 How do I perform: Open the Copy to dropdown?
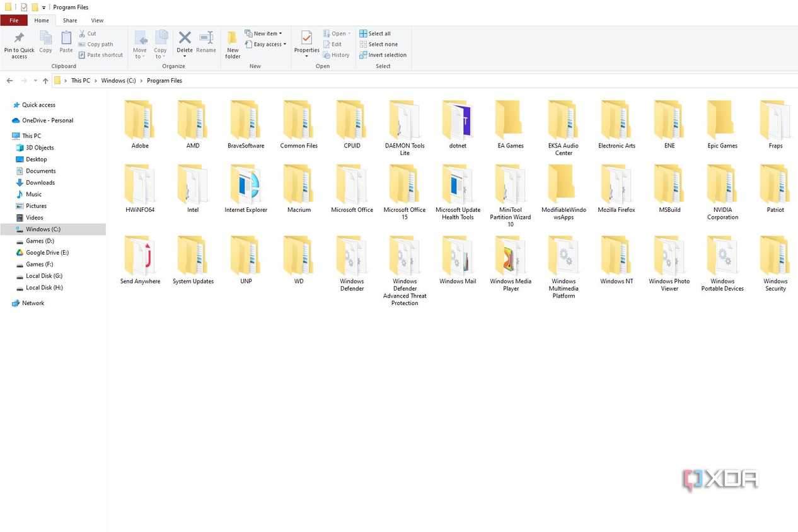[x=161, y=45]
